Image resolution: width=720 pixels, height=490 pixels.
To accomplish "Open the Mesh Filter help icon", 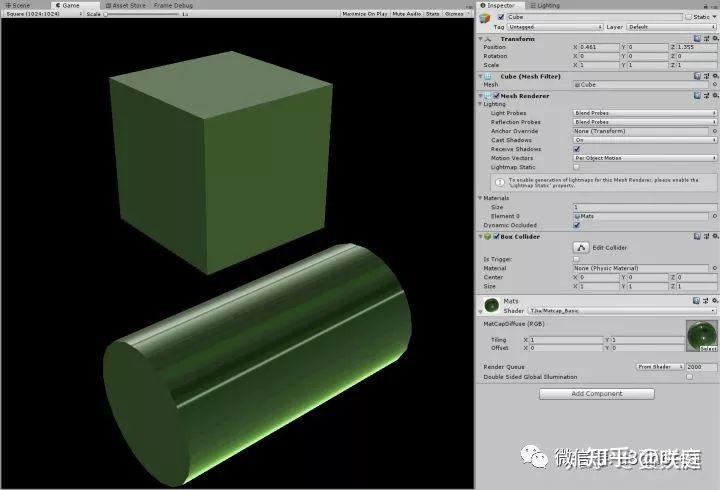I will coord(697,76).
